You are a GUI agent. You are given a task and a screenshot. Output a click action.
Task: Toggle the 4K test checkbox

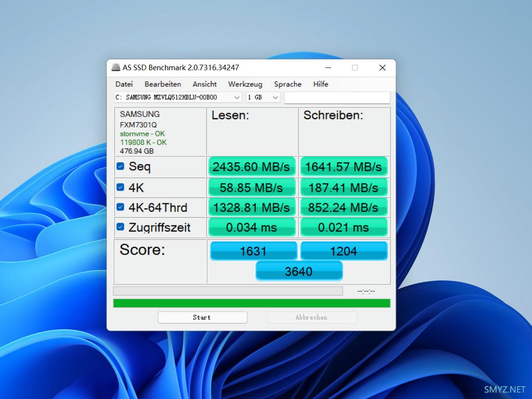(120, 187)
